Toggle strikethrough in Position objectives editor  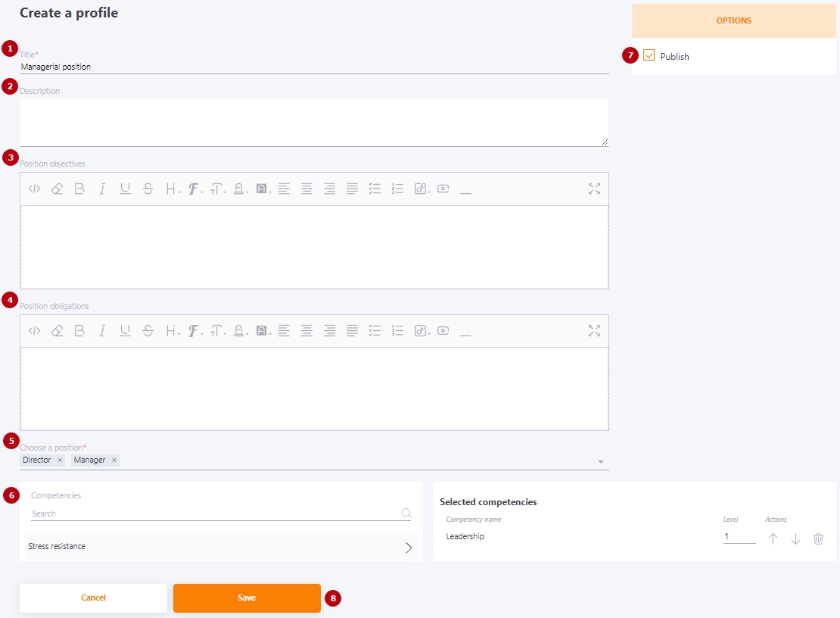(148, 189)
